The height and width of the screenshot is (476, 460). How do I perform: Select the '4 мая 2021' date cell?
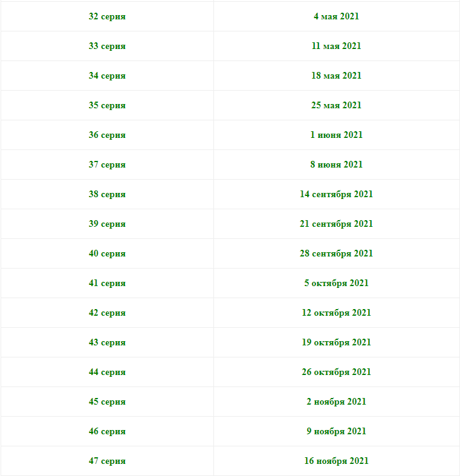[x=336, y=16]
